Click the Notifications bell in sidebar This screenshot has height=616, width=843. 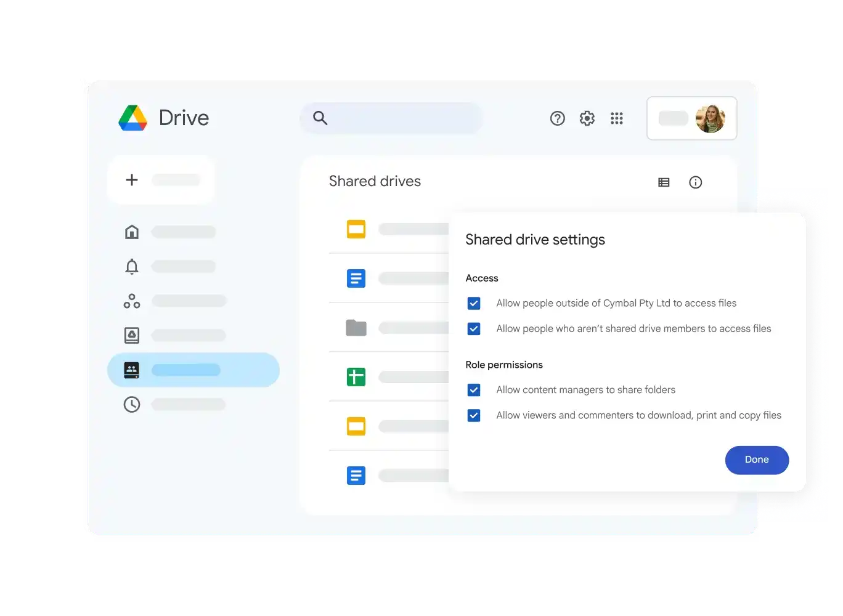pos(131,266)
